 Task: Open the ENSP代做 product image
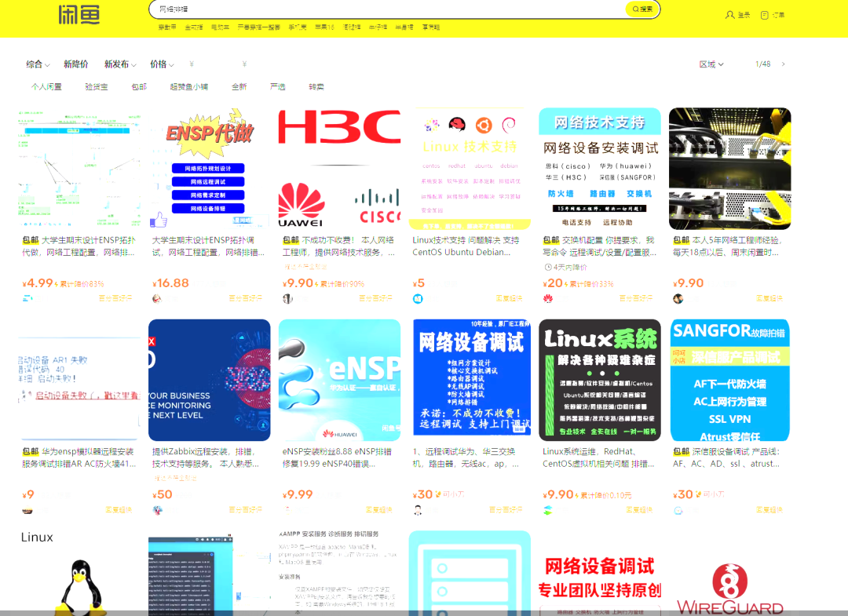point(210,168)
